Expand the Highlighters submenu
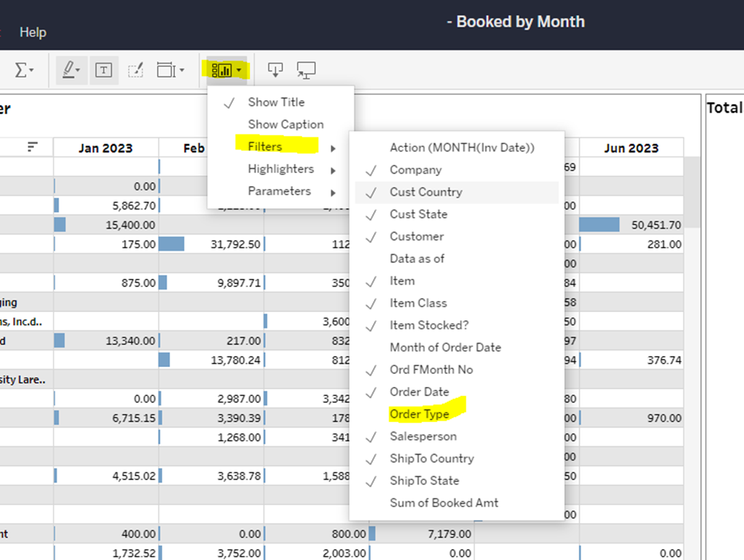 281,169
